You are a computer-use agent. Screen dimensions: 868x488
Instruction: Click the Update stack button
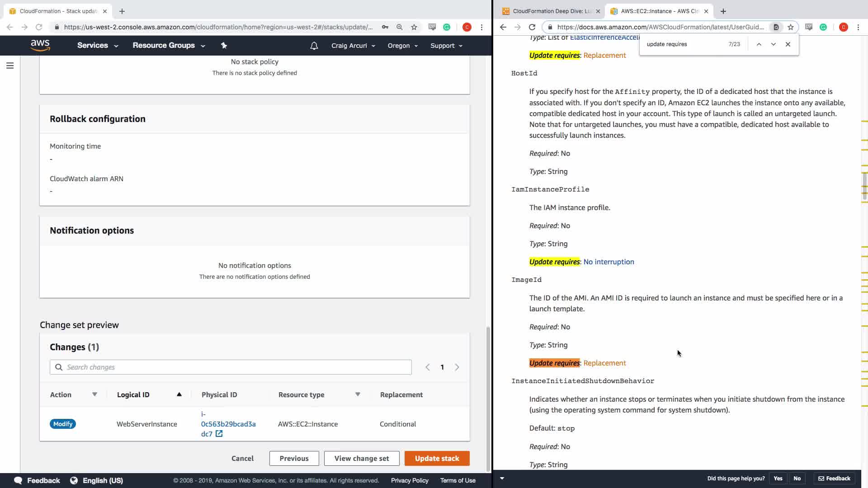437,458
